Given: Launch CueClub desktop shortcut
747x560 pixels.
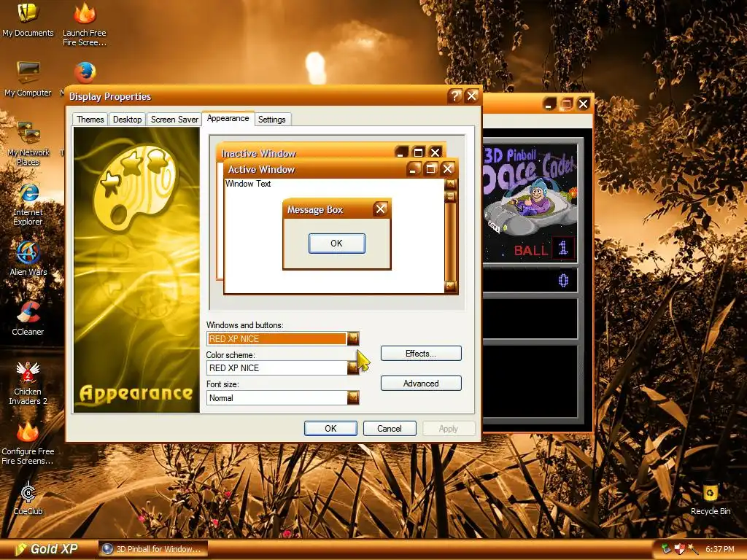Looking at the screenshot, I should click(x=28, y=498).
